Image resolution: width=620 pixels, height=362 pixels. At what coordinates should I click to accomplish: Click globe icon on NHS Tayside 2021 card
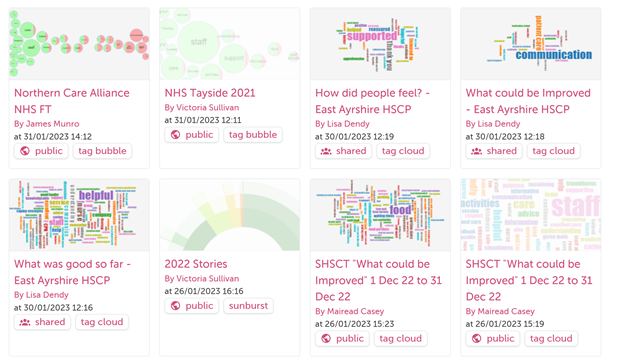pyautogui.click(x=176, y=135)
